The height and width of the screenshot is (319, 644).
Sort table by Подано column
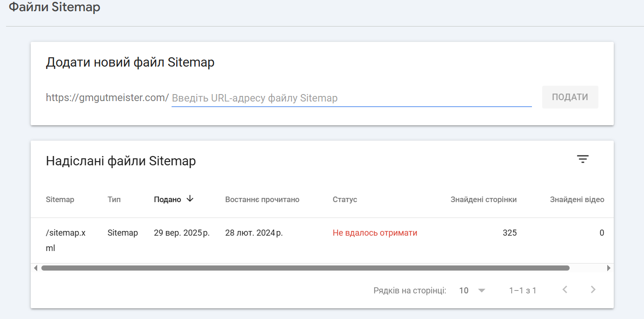coord(167,200)
